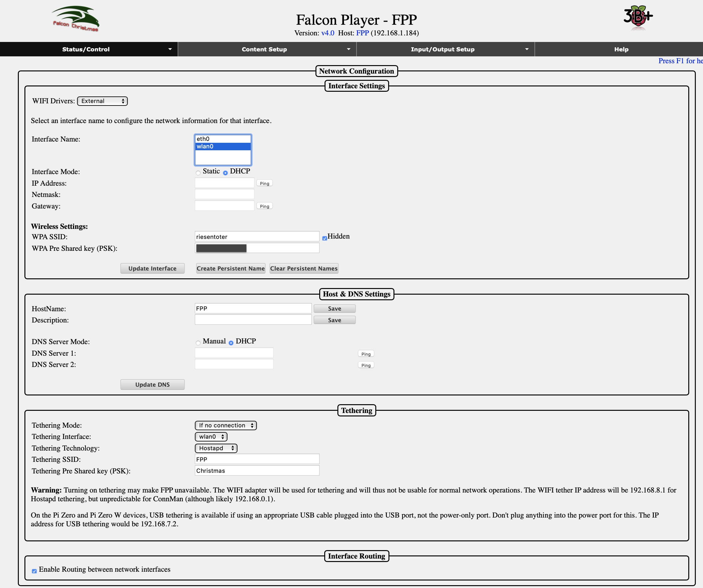
Task: Click the WPA SSID input field
Action: 257,237
